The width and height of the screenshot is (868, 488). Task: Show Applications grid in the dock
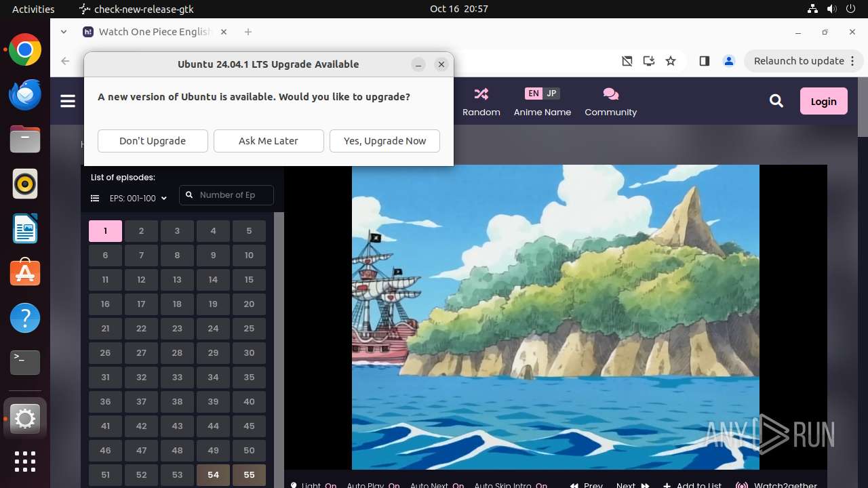(x=25, y=462)
